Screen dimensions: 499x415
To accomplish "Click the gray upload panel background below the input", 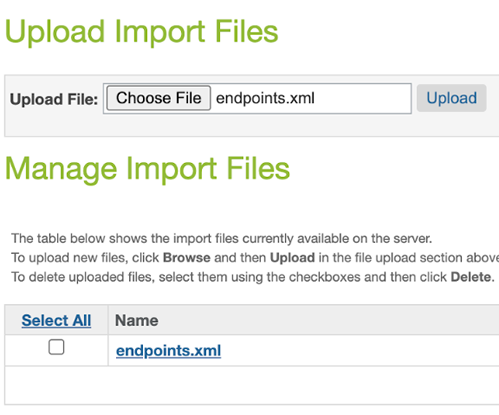I will pos(252,125).
